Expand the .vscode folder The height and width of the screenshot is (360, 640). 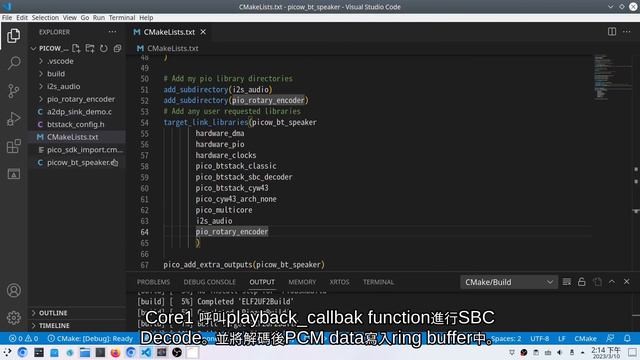click(x=77, y=61)
